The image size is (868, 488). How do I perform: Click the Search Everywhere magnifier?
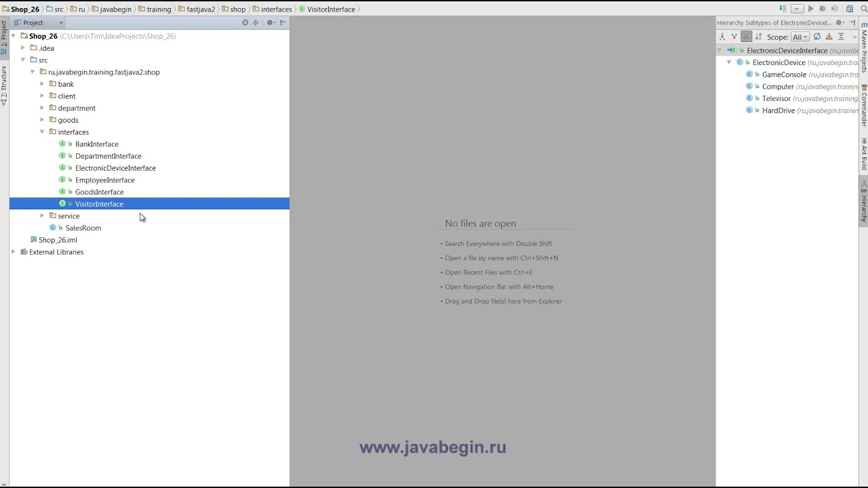point(863,9)
